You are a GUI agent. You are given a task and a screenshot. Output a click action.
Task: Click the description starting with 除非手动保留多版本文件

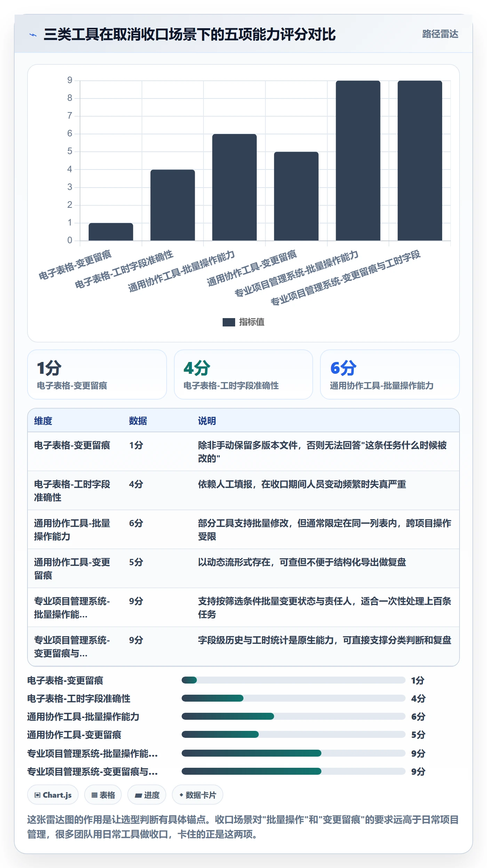tap(322, 452)
